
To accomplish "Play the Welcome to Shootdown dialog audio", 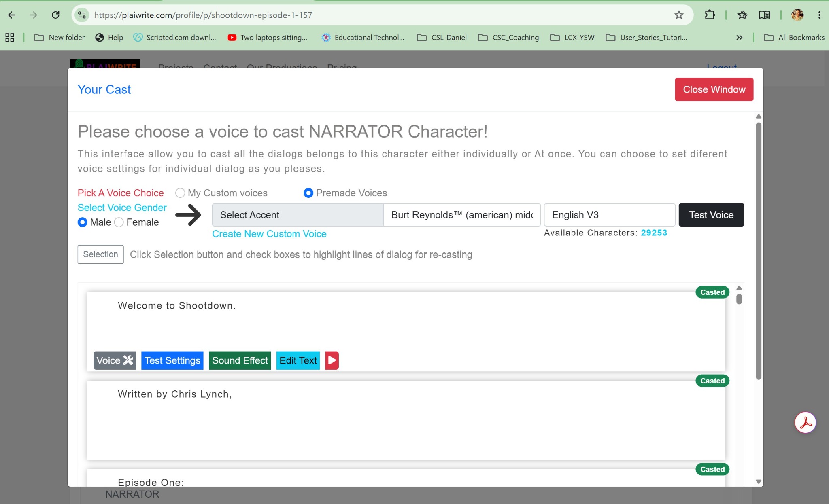I will pos(332,360).
